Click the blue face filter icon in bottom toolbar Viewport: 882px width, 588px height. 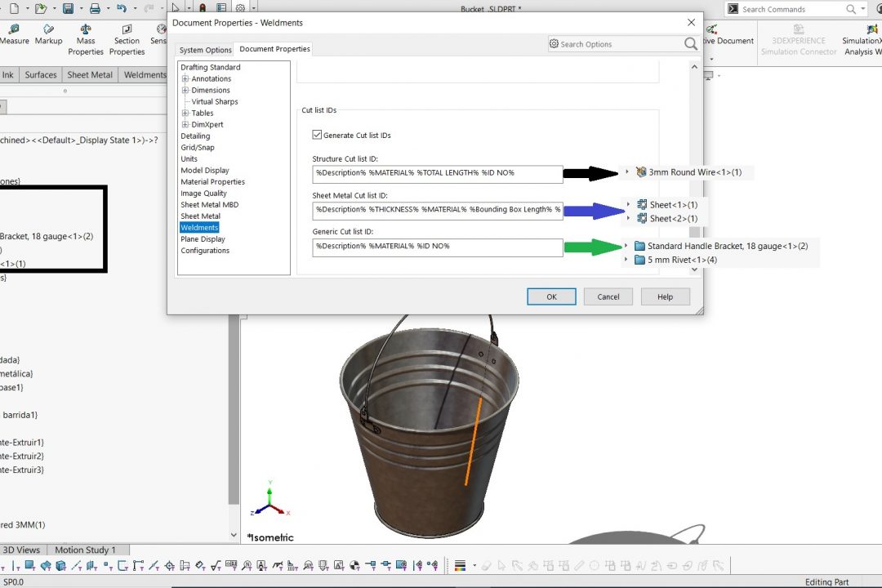30,565
